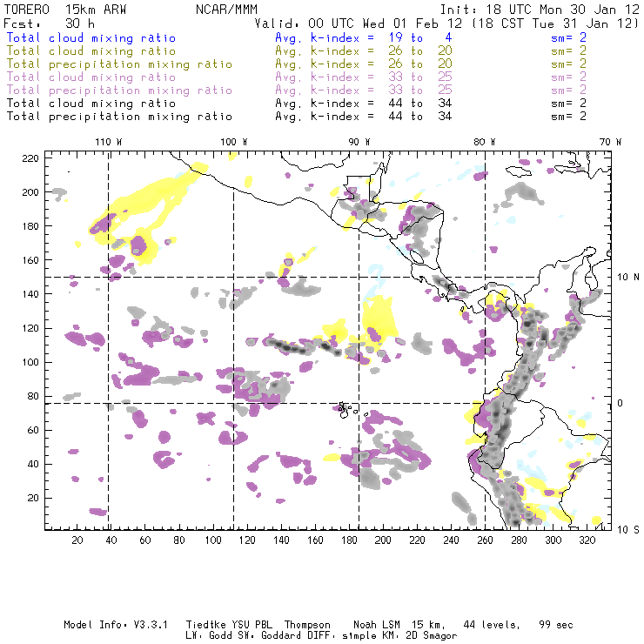
Task: Click the "99 sec" time step text
Action: [556, 625]
